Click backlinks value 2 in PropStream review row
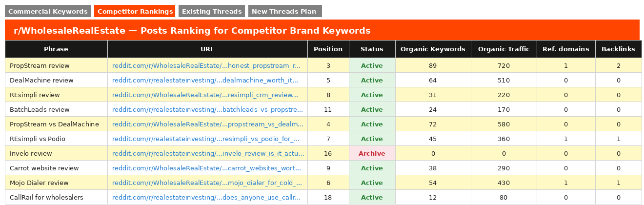Image resolution: width=644 pixels, height=205 pixels. [x=618, y=65]
